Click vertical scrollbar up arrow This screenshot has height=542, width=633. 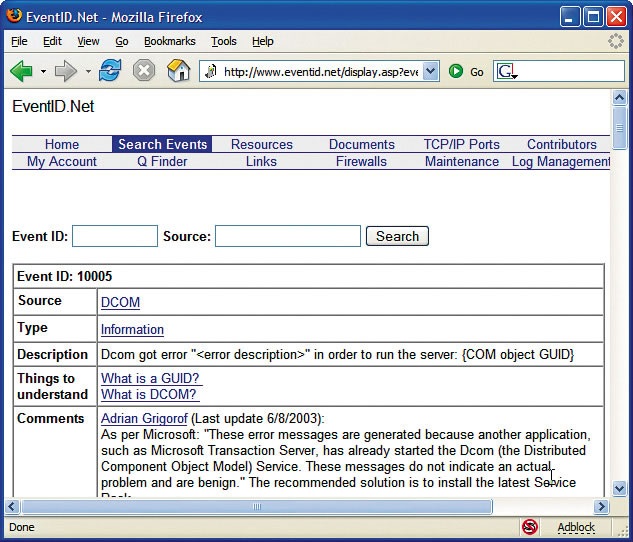619,97
